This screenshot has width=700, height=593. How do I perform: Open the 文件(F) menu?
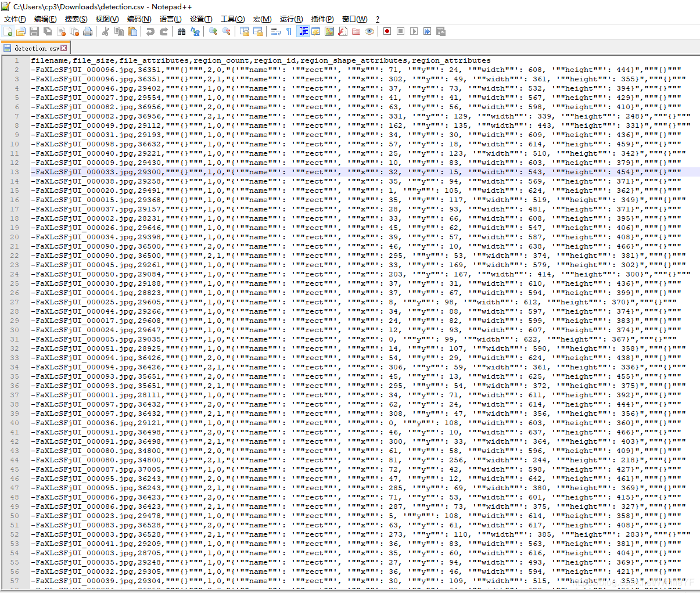pyautogui.click(x=15, y=19)
